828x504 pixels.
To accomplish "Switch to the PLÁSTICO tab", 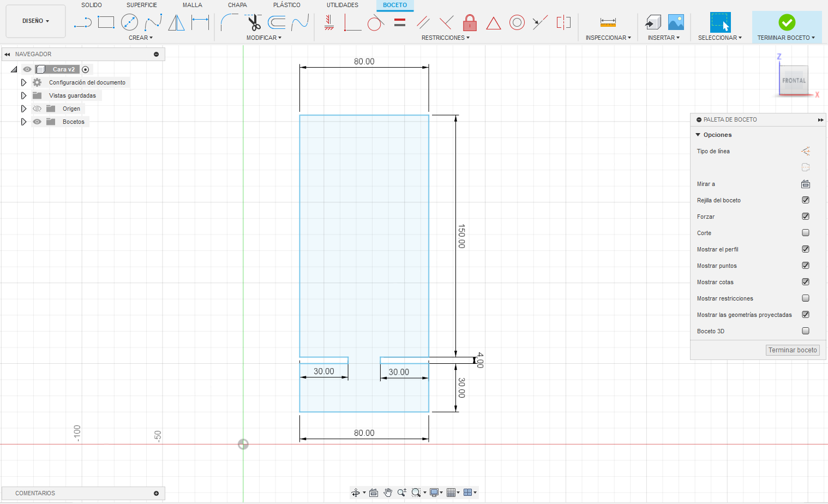I will [287, 5].
